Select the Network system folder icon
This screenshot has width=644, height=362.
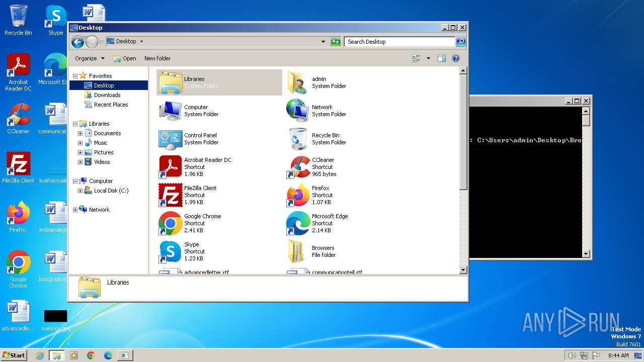(298, 111)
